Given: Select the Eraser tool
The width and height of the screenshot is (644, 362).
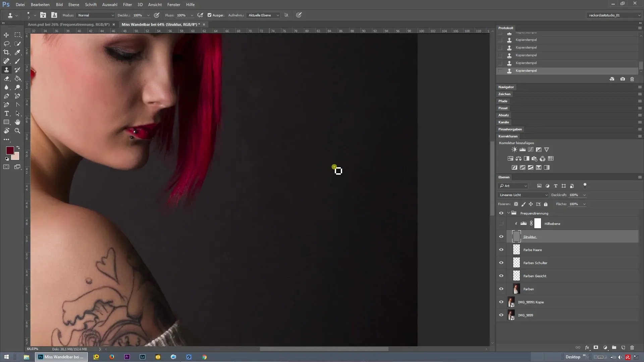Looking at the screenshot, I should click(x=6, y=78).
